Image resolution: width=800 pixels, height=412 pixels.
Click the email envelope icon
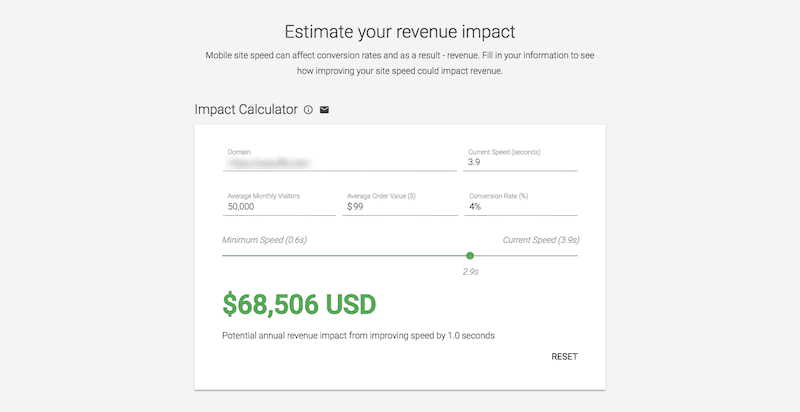coord(324,110)
